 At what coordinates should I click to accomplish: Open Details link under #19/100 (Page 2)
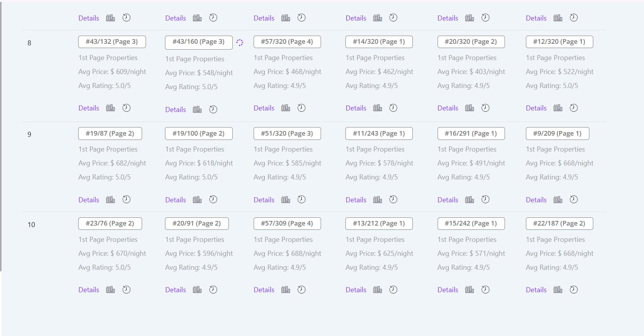click(175, 200)
